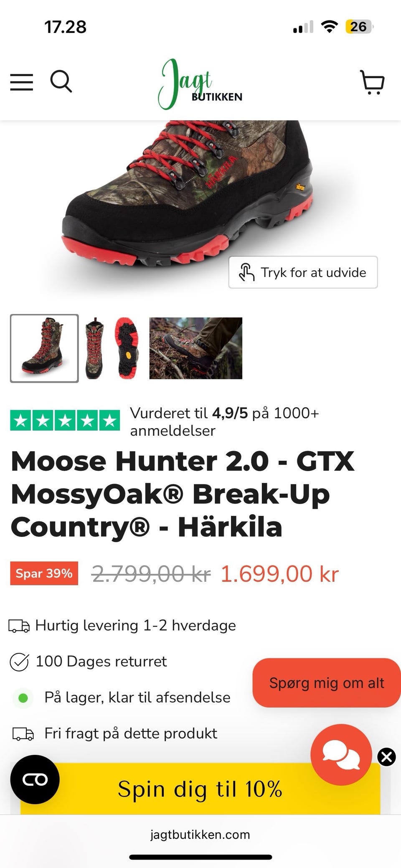Open the hamburger menu
This screenshot has height=868, width=401.
[x=22, y=82]
